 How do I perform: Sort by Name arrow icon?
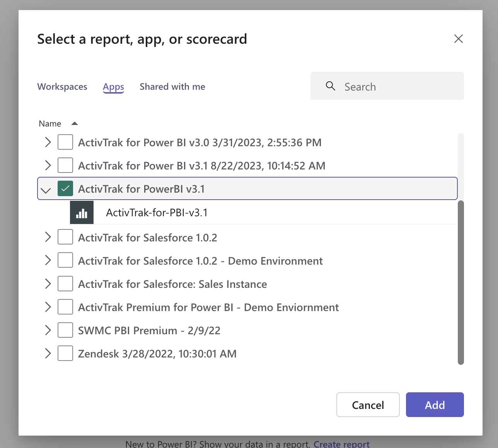tap(75, 123)
